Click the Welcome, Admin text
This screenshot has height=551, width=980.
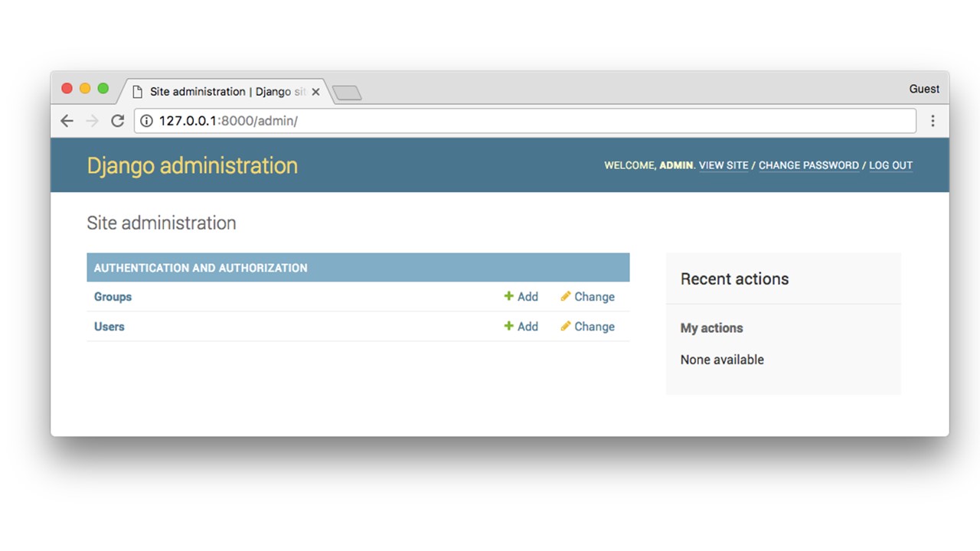649,165
